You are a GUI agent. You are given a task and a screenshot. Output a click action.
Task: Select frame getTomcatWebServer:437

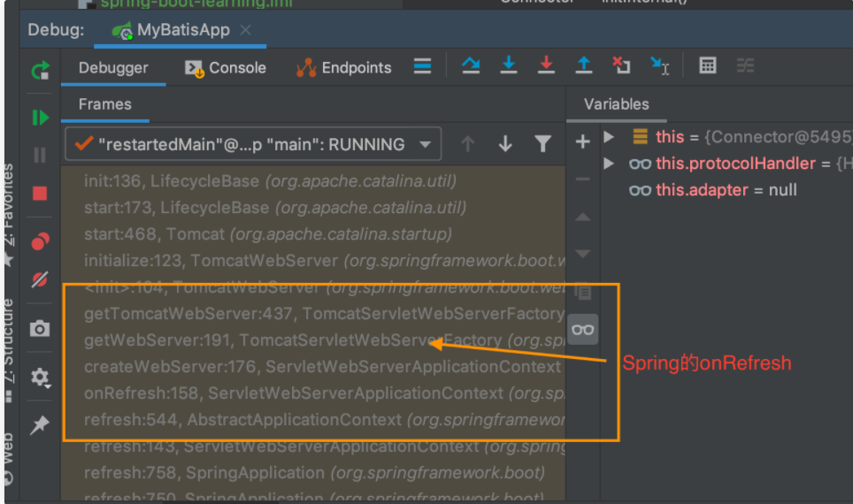point(313,314)
